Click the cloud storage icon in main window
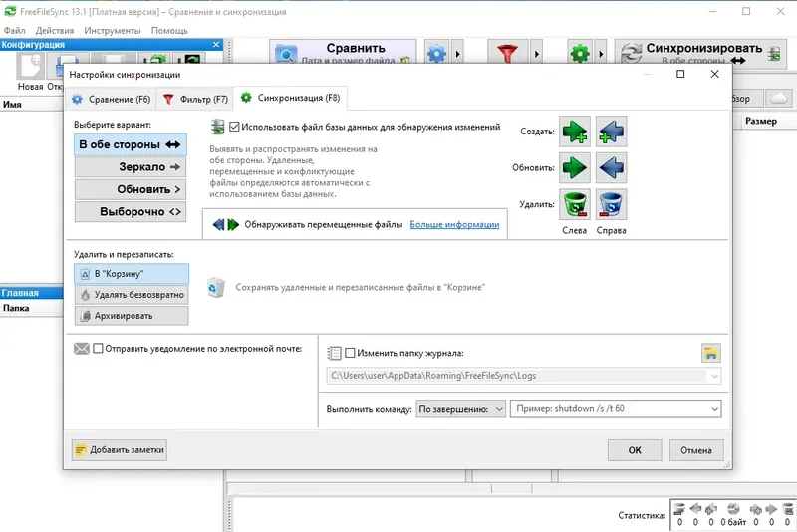Screen dimensions: 797x532 click(x=779, y=98)
